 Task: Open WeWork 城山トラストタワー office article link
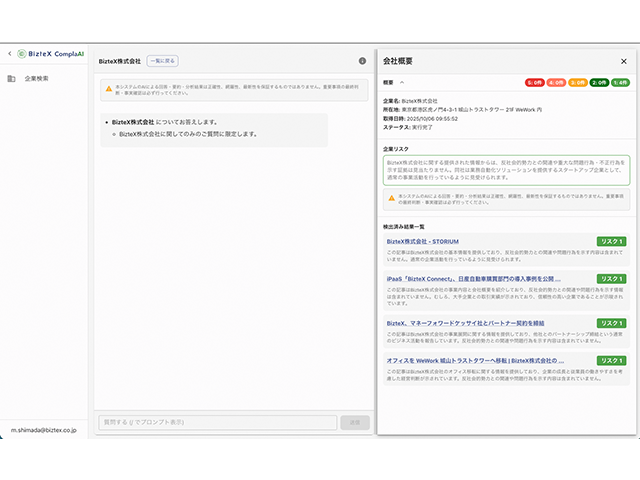[x=475, y=361]
